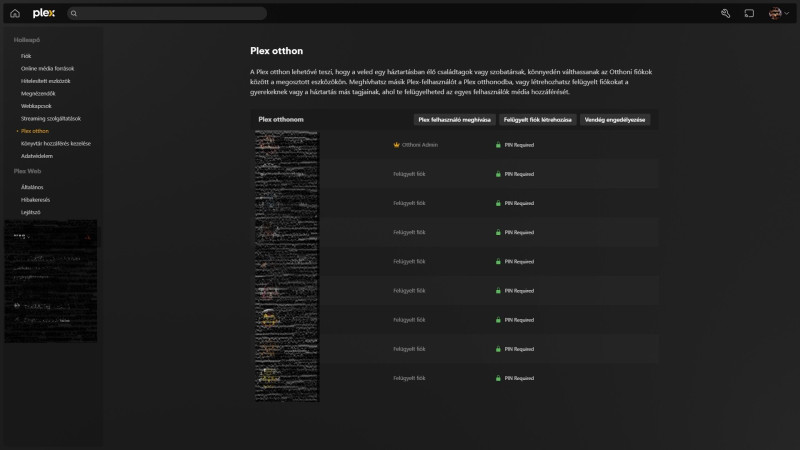The height and width of the screenshot is (450, 800).
Task: Click the green lock in Otthoni Admin row
Action: (x=498, y=145)
